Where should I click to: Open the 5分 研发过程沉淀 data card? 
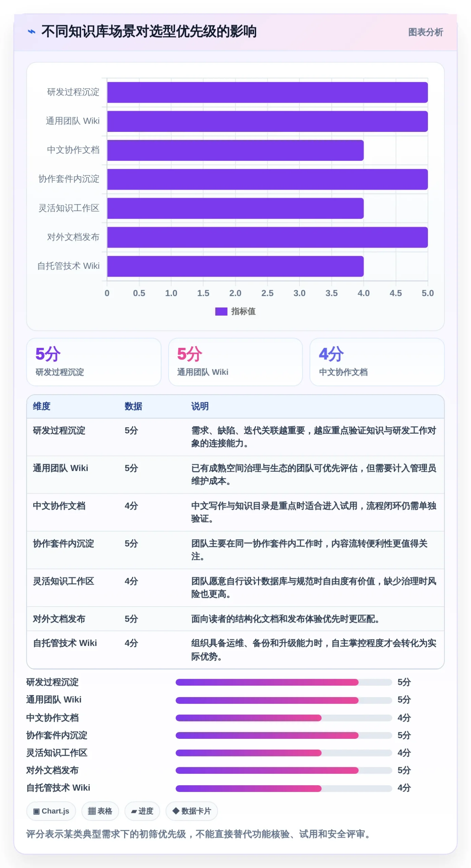pyautogui.click(x=94, y=362)
